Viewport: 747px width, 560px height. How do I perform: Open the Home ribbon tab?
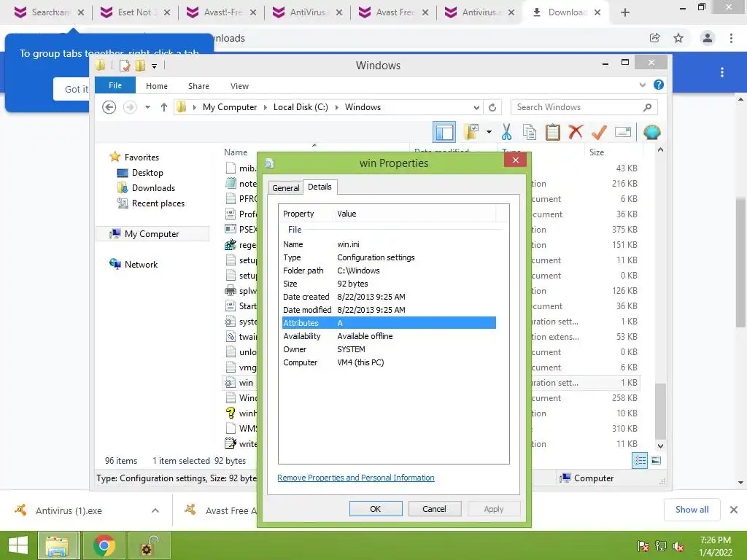157,86
